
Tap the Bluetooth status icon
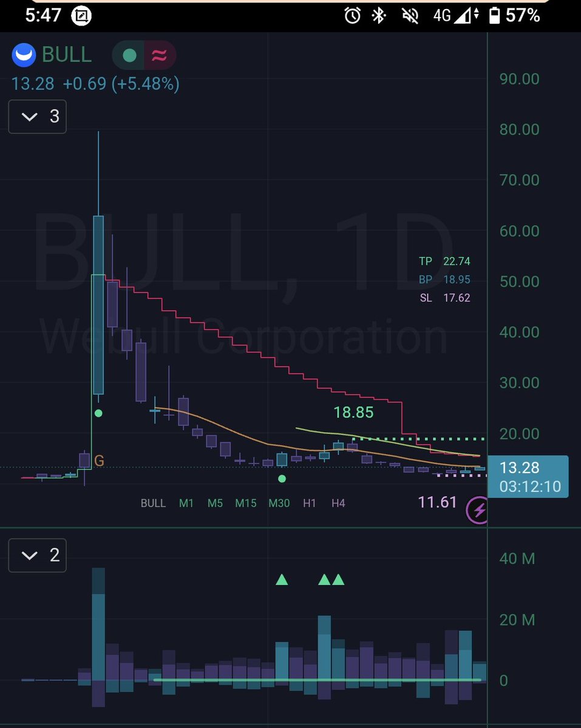tap(379, 16)
